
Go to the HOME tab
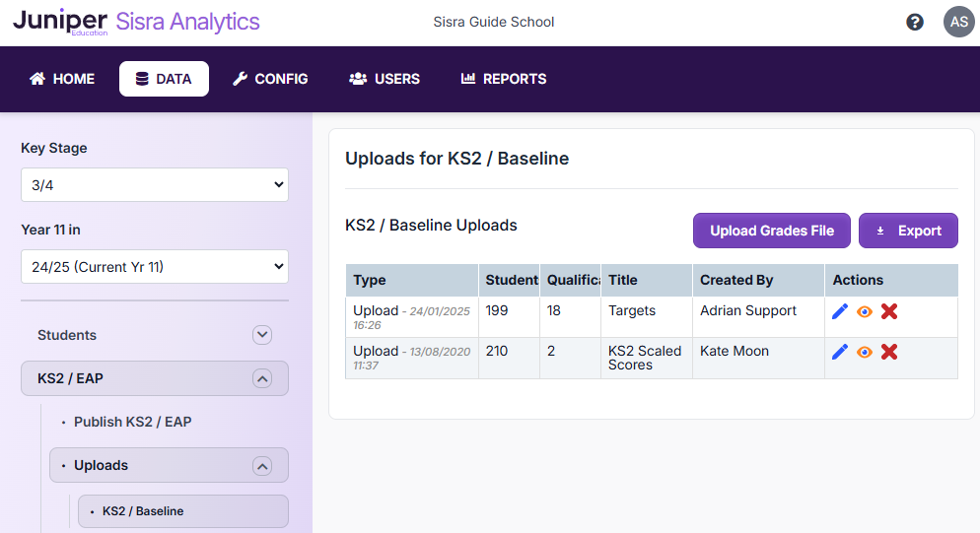pos(62,79)
